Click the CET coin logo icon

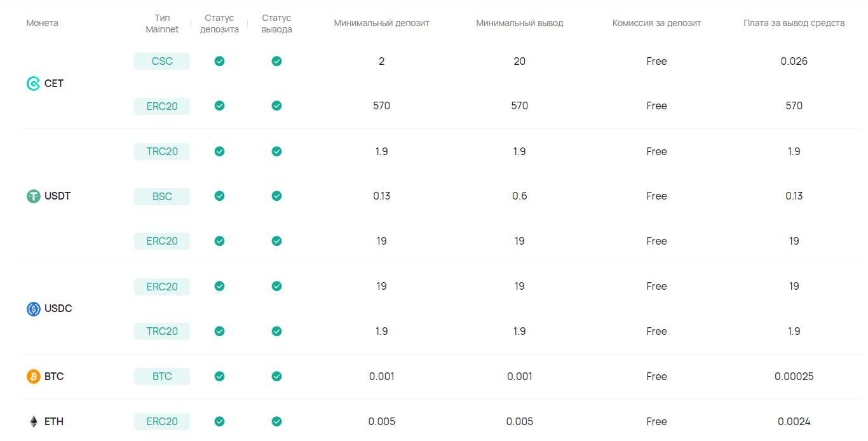[33, 83]
